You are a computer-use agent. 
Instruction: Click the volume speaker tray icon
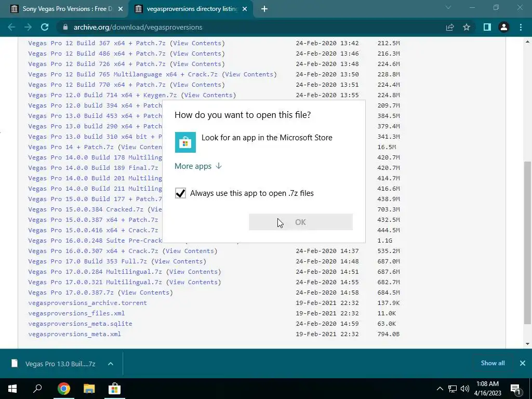[x=465, y=389]
